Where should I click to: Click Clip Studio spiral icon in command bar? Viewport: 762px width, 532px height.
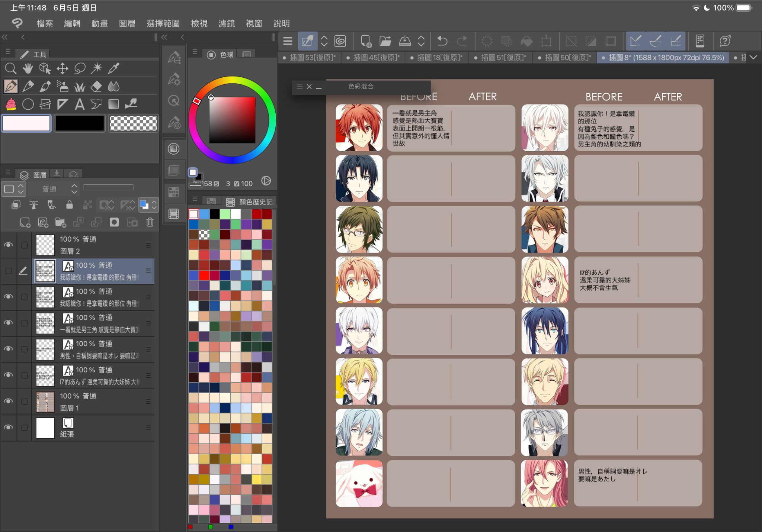click(340, 41)
